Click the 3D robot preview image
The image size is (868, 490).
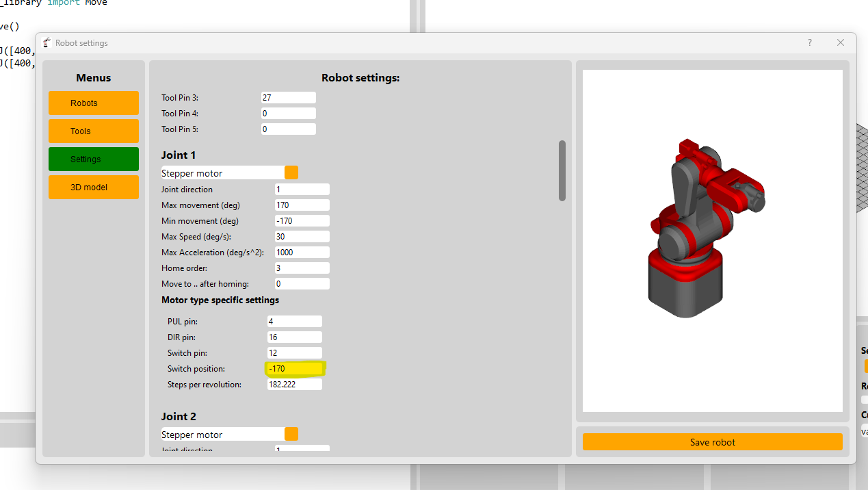coord(712,240)
